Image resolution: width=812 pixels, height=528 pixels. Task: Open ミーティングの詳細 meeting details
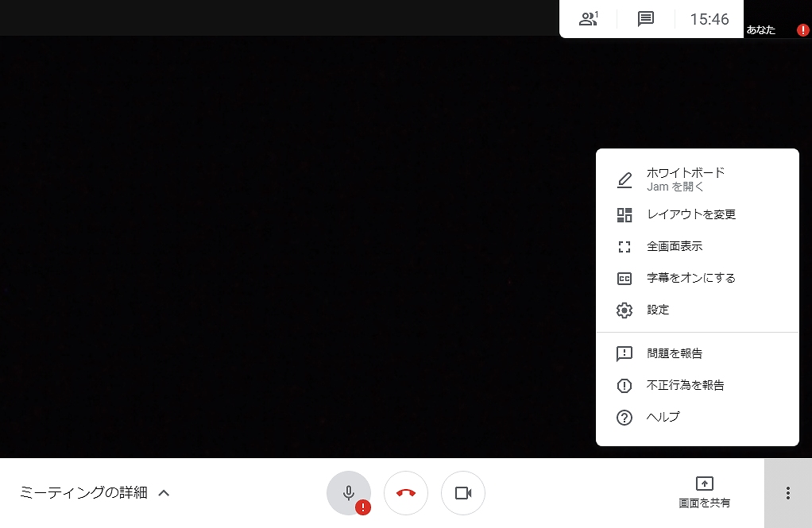pos(83,493)
